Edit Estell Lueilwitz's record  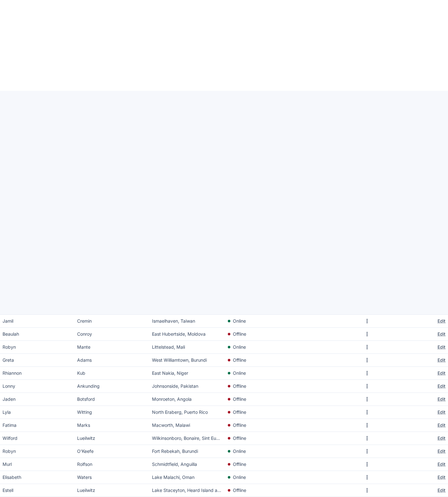(x=441, y=490)
